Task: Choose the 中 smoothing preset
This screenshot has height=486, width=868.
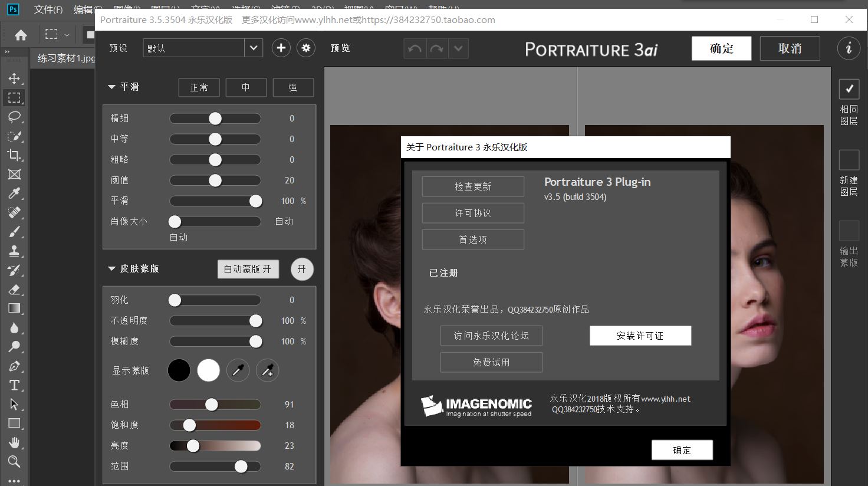Action: click(246, 87)
